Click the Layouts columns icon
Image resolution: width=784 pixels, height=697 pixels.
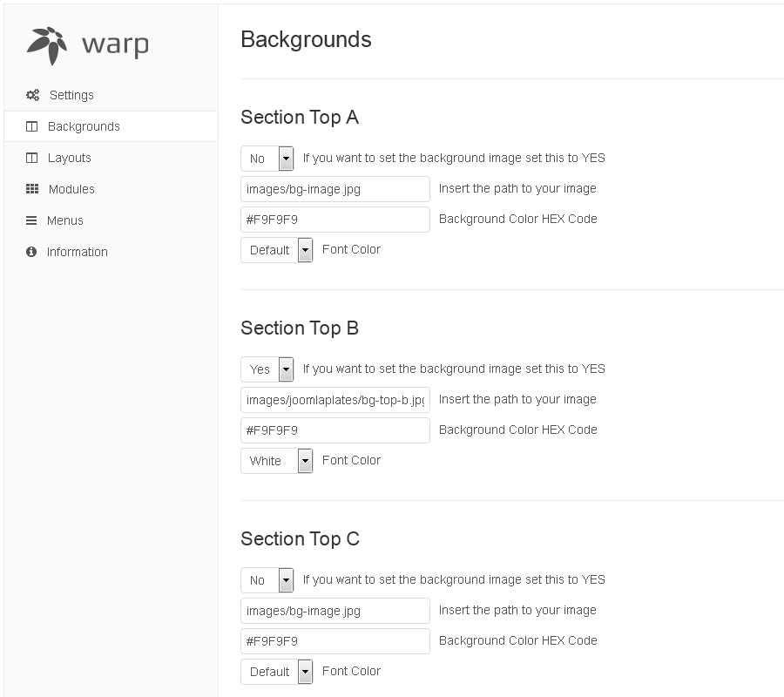[32, 158]
